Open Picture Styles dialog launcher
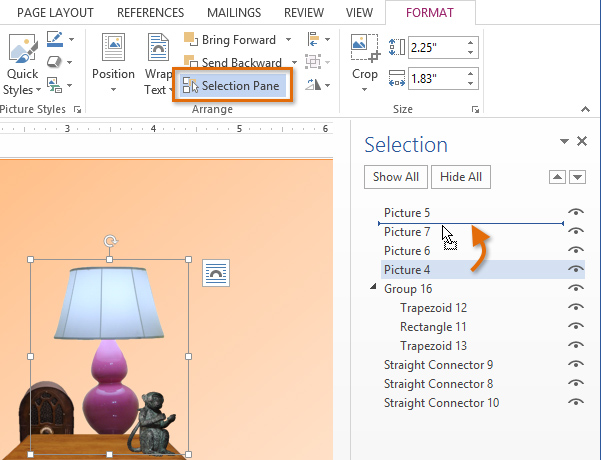The width and height of the screenshot is (601, 460). pos(77,110)
